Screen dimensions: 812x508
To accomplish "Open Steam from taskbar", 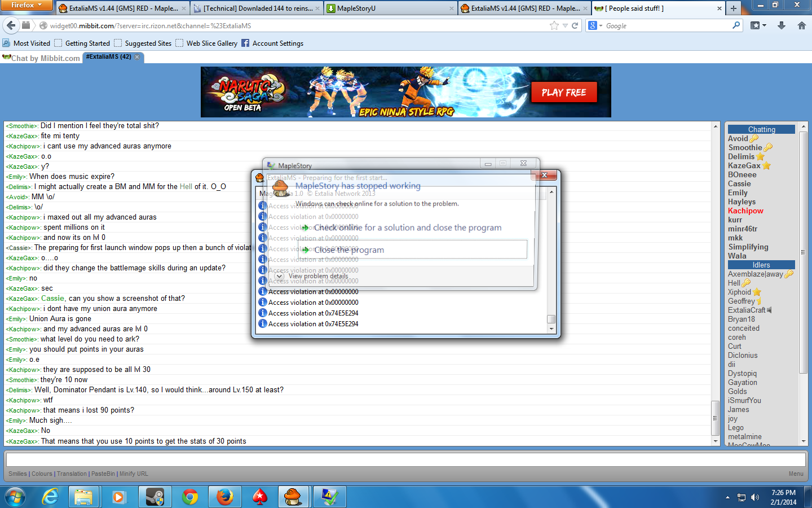I will point(155,497).
